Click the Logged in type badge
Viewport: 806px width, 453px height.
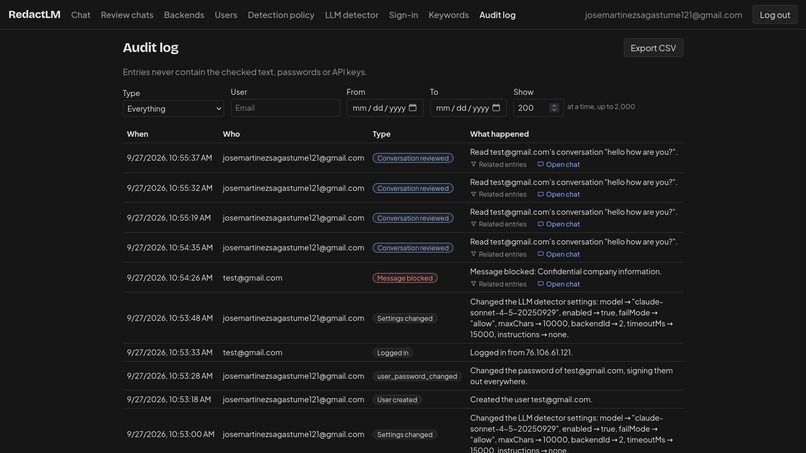click(393, 353)
